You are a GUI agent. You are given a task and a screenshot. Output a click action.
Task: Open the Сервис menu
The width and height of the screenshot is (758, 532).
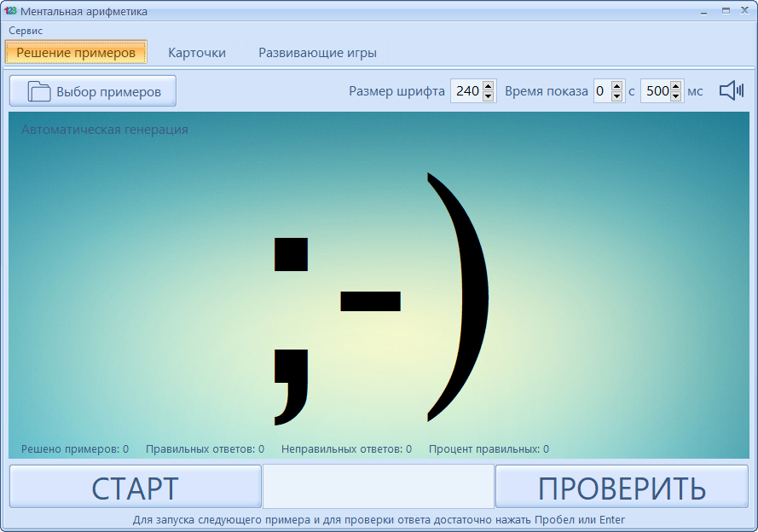pos(26,30)
